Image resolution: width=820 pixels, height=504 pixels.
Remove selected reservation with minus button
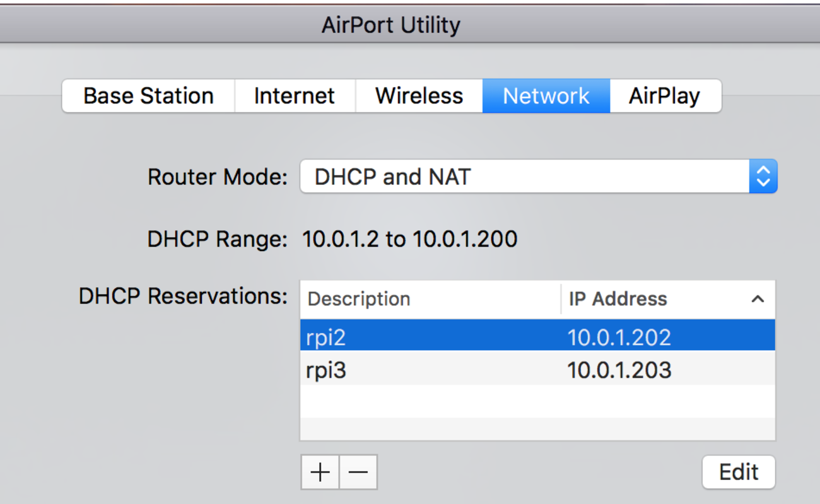coord(358,472)
